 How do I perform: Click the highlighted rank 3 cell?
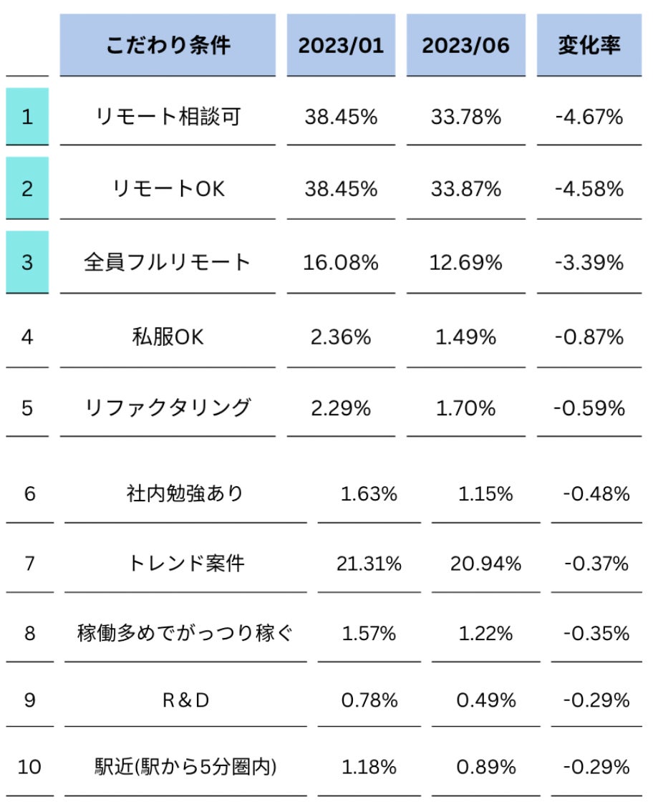click(27, 262)
